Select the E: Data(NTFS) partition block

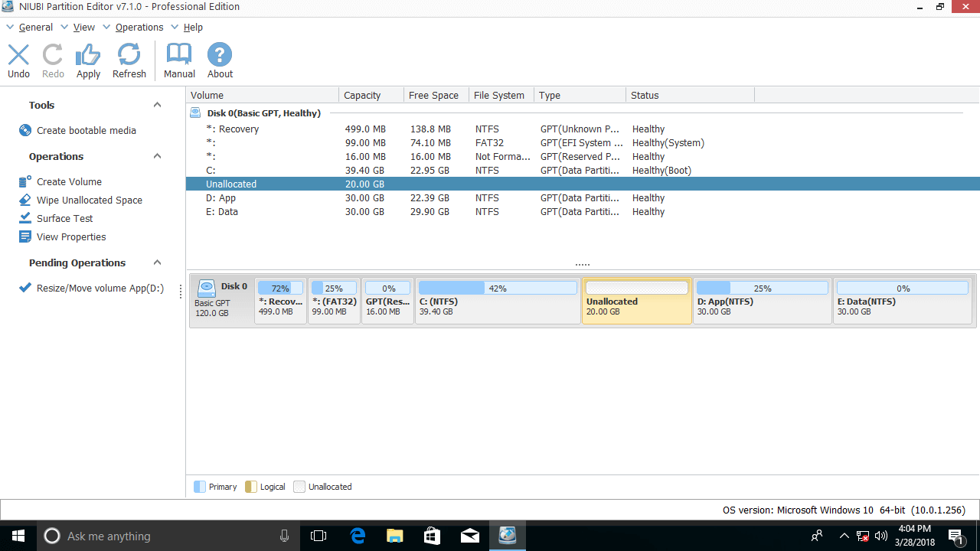coord(903,301)
